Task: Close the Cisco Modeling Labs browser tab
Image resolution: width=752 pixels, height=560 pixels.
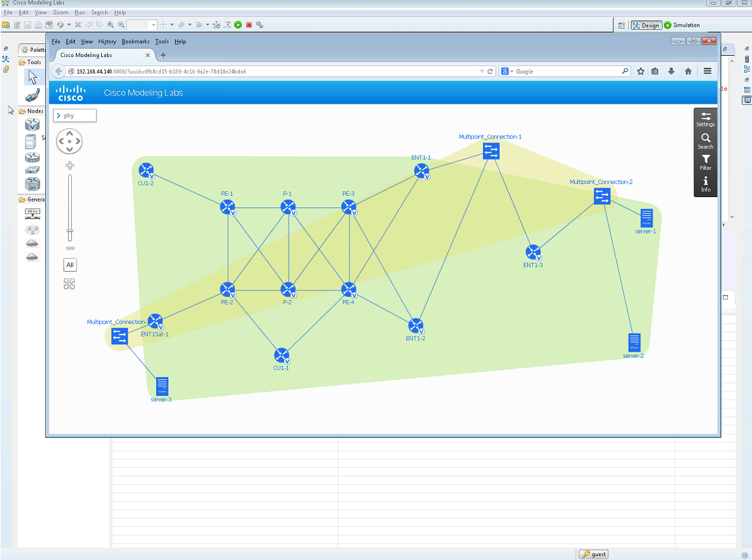Action: pos(148,55)
